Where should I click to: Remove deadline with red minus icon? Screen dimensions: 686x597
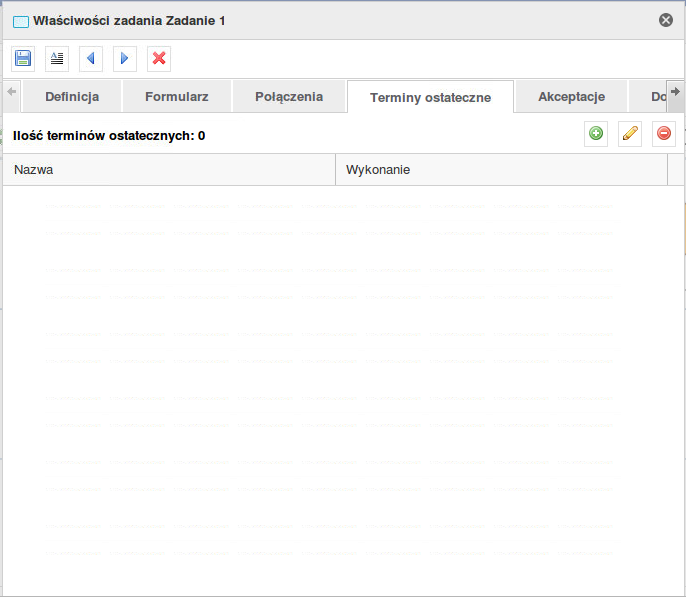coord(664,134)
